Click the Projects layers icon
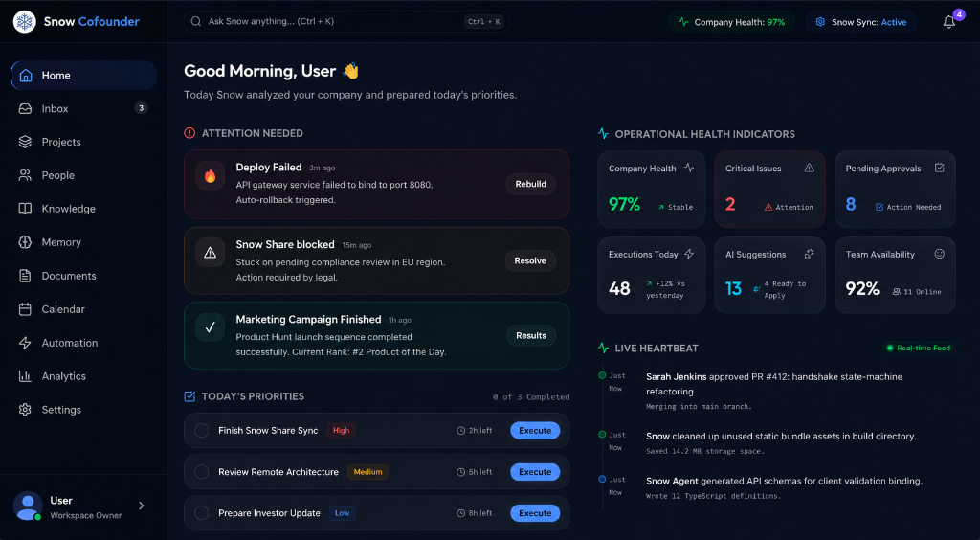Viewport: 980px width, 540px height. (25, 142)
